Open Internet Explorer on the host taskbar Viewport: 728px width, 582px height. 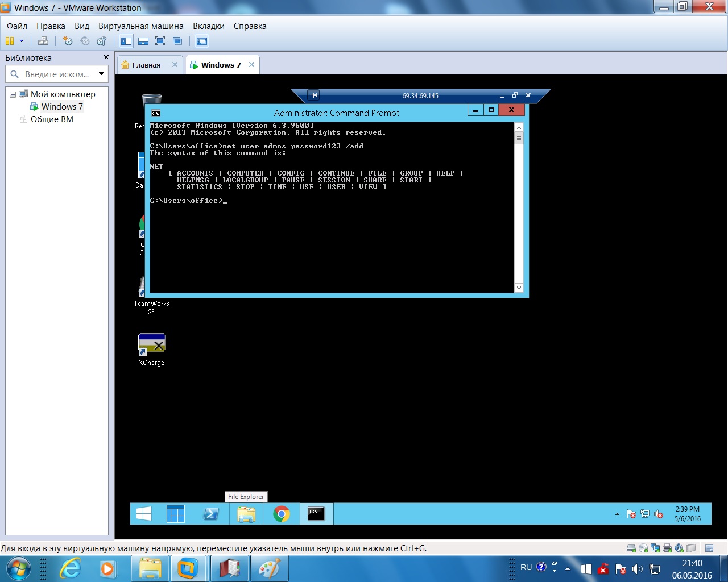(71, 568)
